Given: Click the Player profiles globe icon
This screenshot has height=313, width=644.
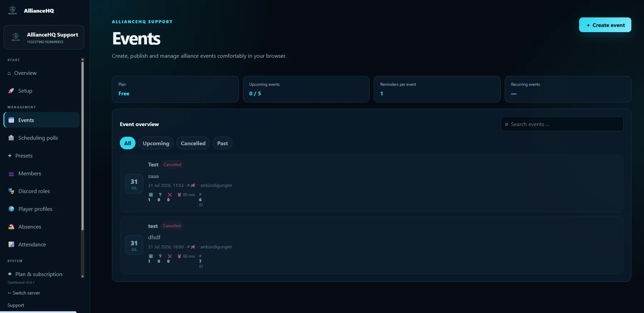Looking at the screenshot, I should click(11, 209).
